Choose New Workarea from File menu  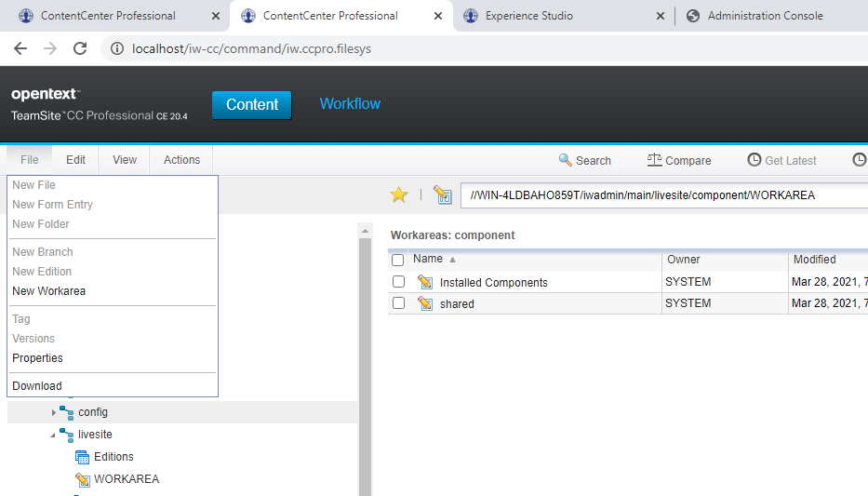tap(48, 291)
